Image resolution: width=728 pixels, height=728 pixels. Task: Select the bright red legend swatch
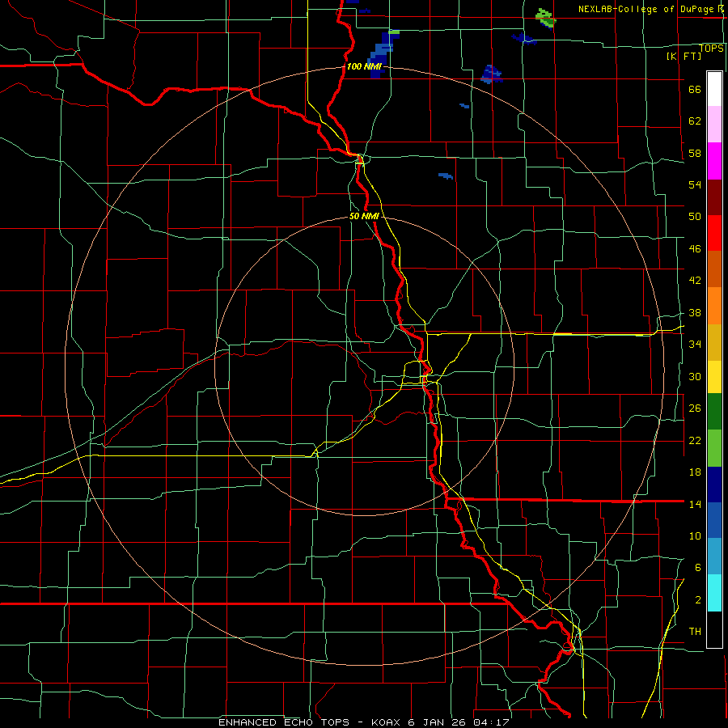(x=714, y=233)
